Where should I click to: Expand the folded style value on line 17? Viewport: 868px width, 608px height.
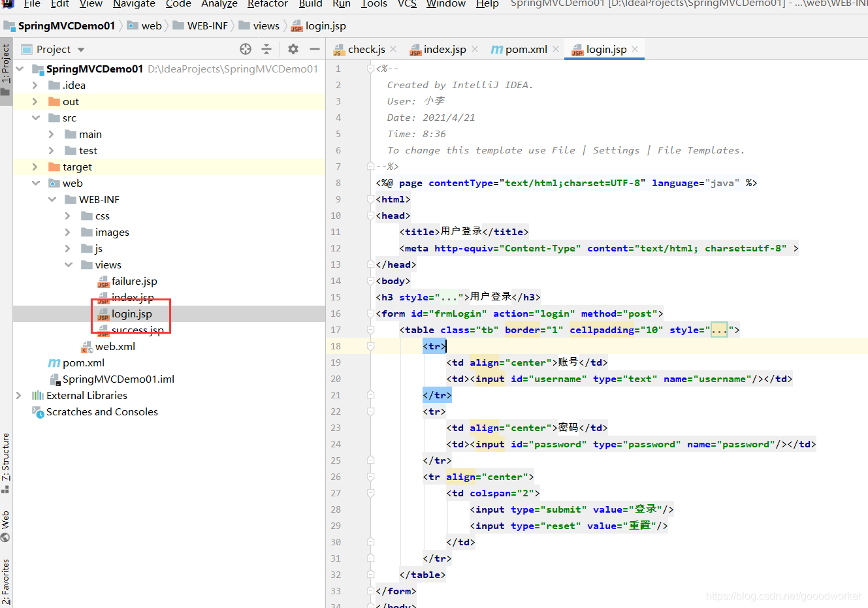pyautogui.click(x=719, y=330)
